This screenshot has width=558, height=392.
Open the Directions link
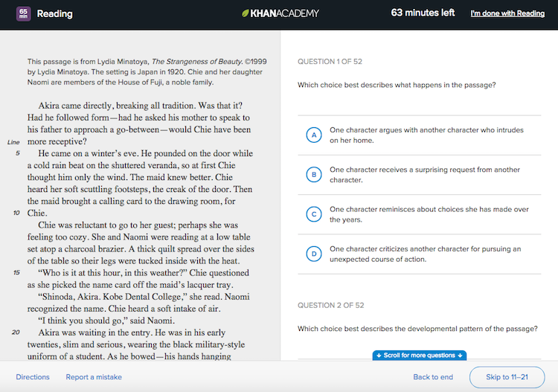click(x=33, y=377)
